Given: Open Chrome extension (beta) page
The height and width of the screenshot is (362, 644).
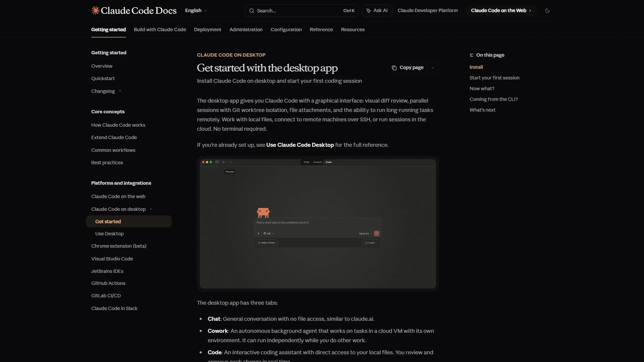Looking at the screenshot, I should [x=119, y=246].
